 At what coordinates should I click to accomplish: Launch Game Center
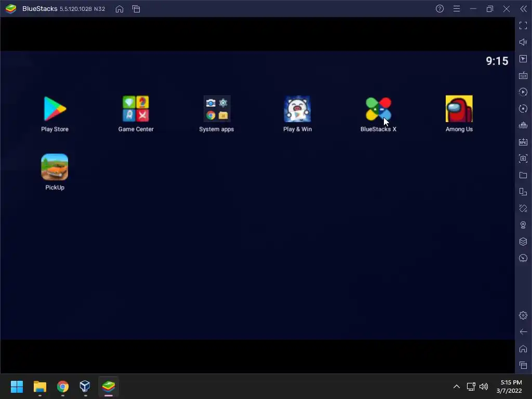click(x=136, y=109)
